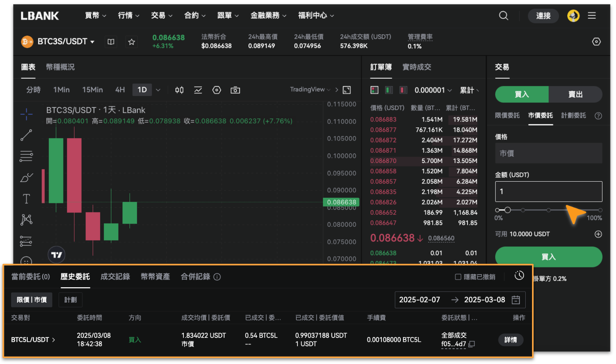Open the 累計 display dropdown
Image resolution: width=616 pixels, height=364 pixels.
pyautogui.click(x=469, y=90)
